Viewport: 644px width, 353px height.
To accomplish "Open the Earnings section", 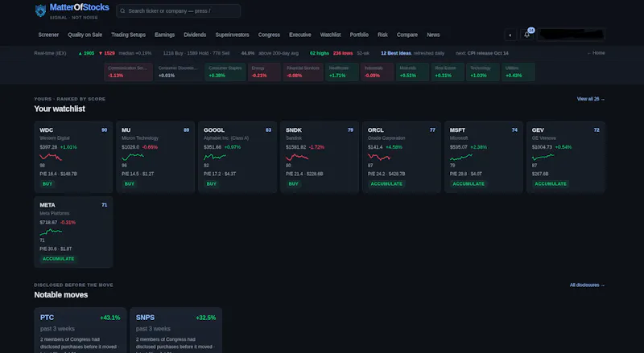I will click(x=164, y=35).
